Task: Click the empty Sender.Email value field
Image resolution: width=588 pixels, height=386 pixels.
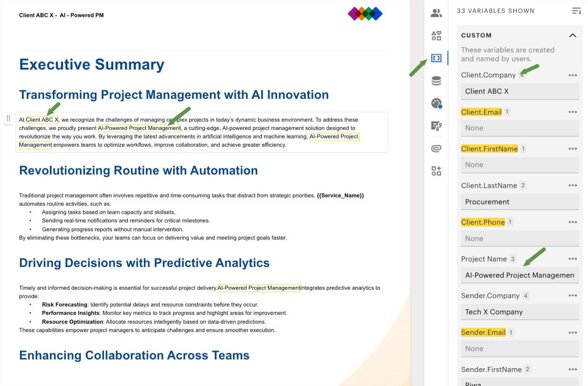Action: tap(520, 348)
